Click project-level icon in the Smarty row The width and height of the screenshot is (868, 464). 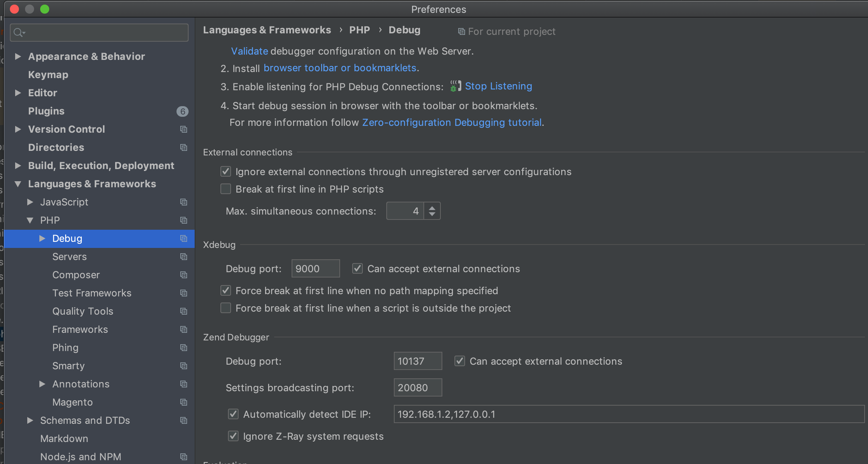click(184, 366)
